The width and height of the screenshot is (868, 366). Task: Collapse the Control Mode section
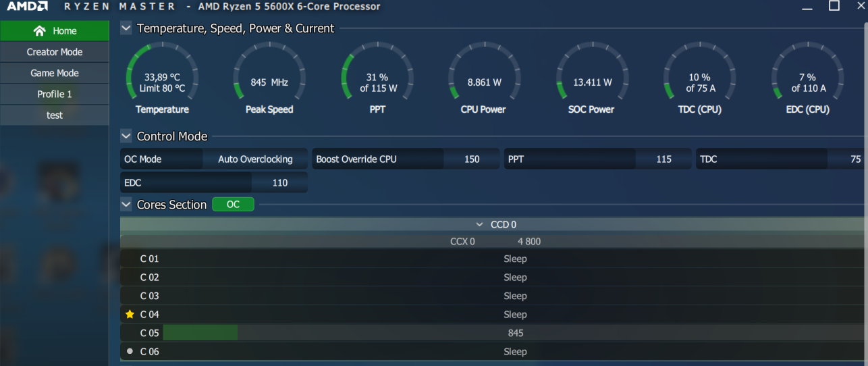click(x=126, y=136)
